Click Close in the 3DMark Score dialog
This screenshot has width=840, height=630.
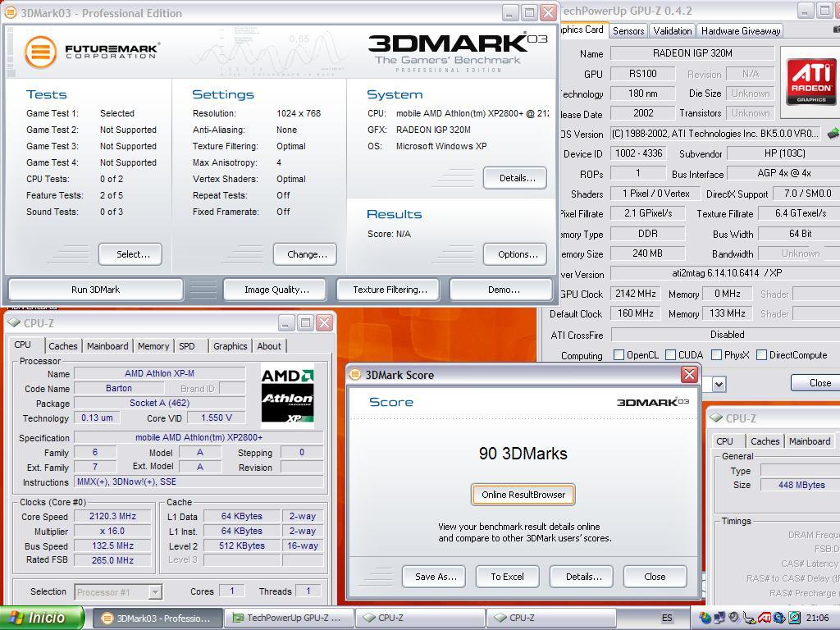pos(655,577)
